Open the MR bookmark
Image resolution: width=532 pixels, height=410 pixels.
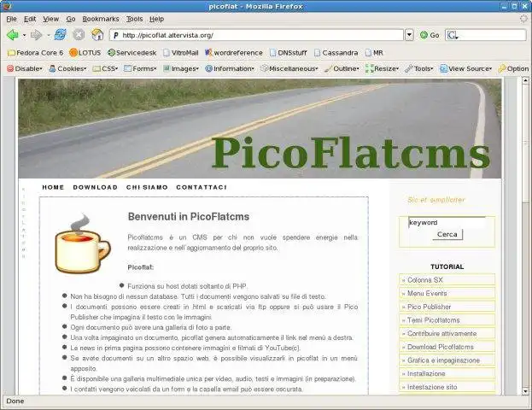[374, 53]
